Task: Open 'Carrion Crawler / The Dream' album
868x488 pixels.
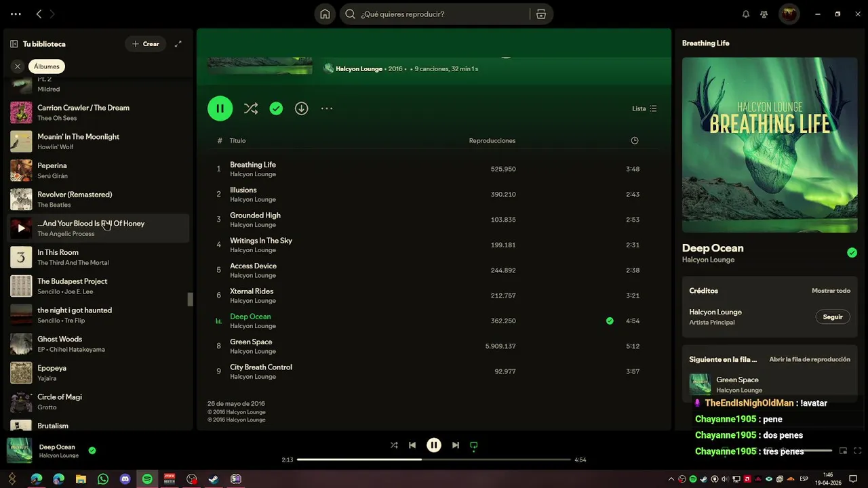Action: pyautogui.click(x=98, y=113)
